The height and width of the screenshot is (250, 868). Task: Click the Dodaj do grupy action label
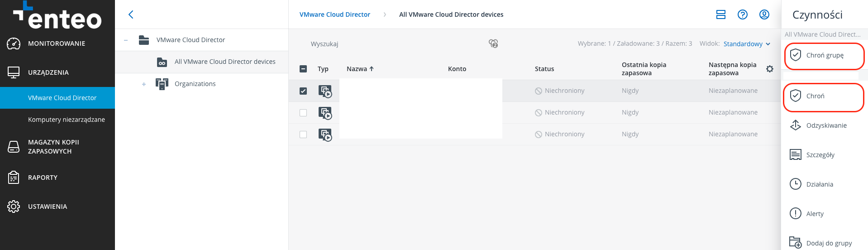829,243
